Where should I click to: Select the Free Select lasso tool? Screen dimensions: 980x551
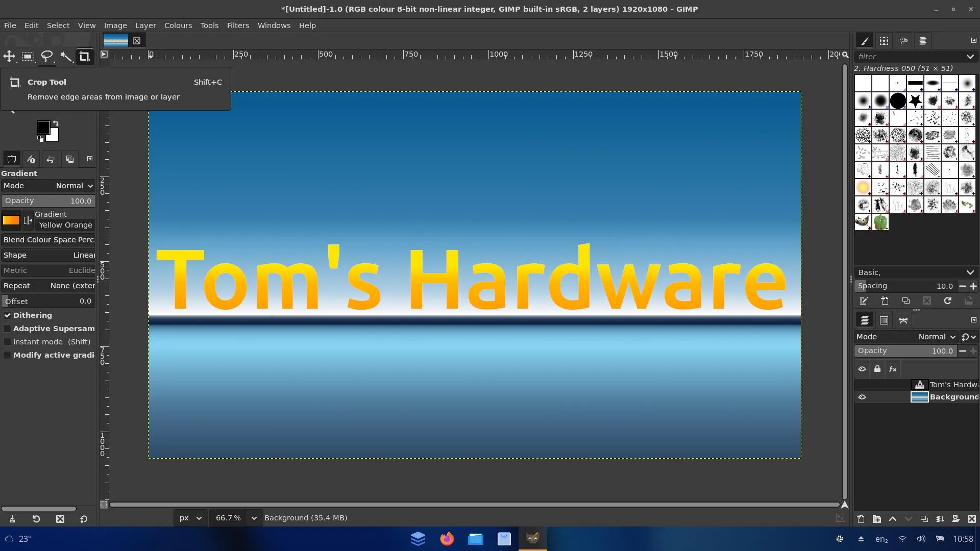point(47,56)
